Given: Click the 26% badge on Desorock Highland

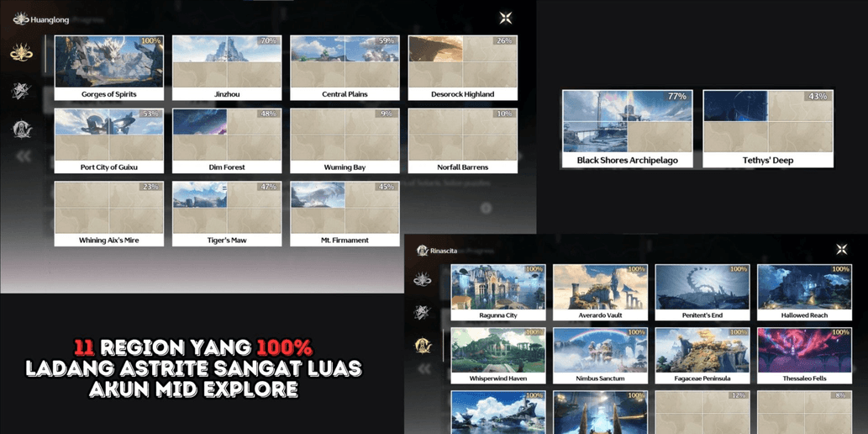Looking at the screenshot, I should 504,41.
